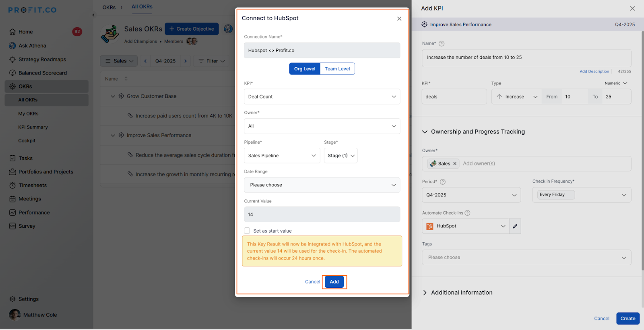Viewport: 644px width, 330px height.
Task: Open KPI Summary submenu item
Action: click(33, 127)
